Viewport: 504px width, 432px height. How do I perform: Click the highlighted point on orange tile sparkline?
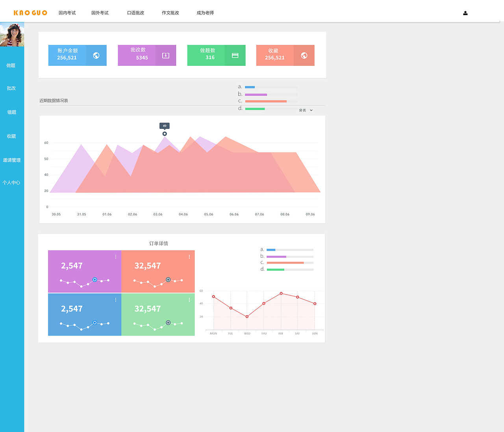[168, 279]
